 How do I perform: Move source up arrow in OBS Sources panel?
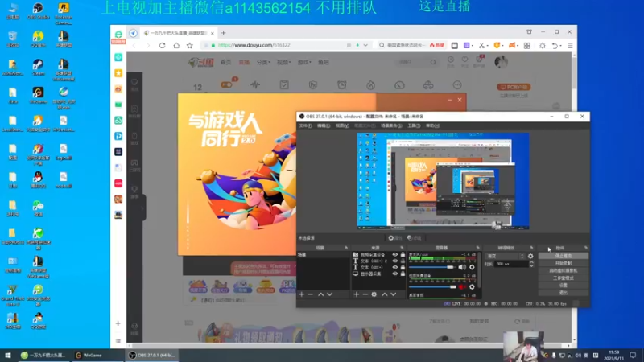pyautogui.click(x=385, y=294)
